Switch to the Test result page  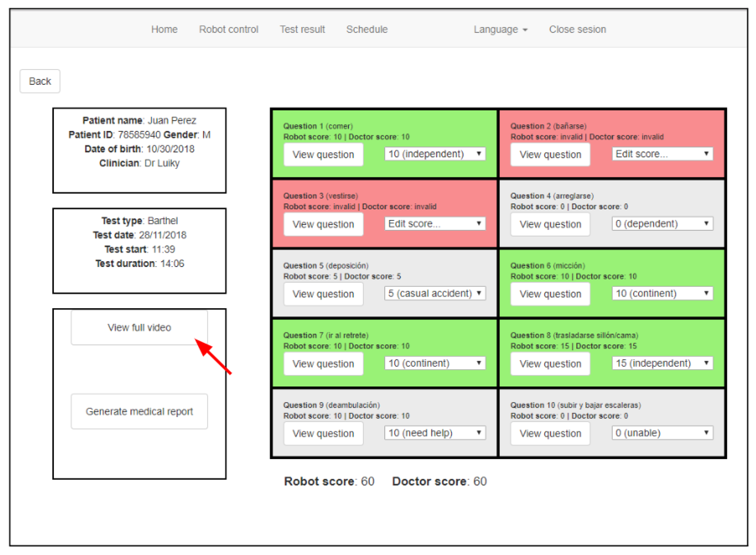pyautogui.click(x=302, y=30)
